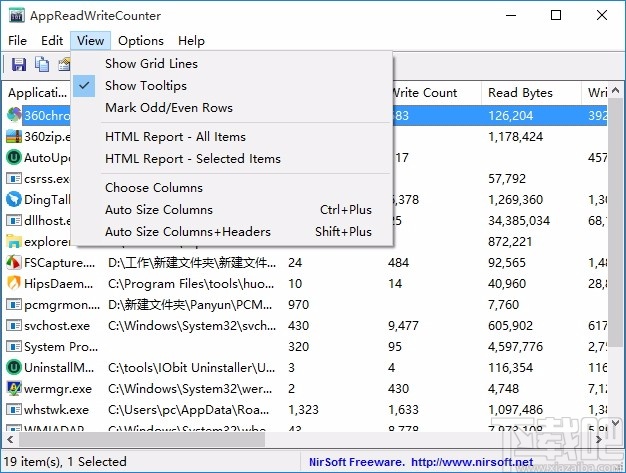This screenshot has height=473, width=626.
Task: Click the Save toolbar icon
Action: click(x=18, y=64)
